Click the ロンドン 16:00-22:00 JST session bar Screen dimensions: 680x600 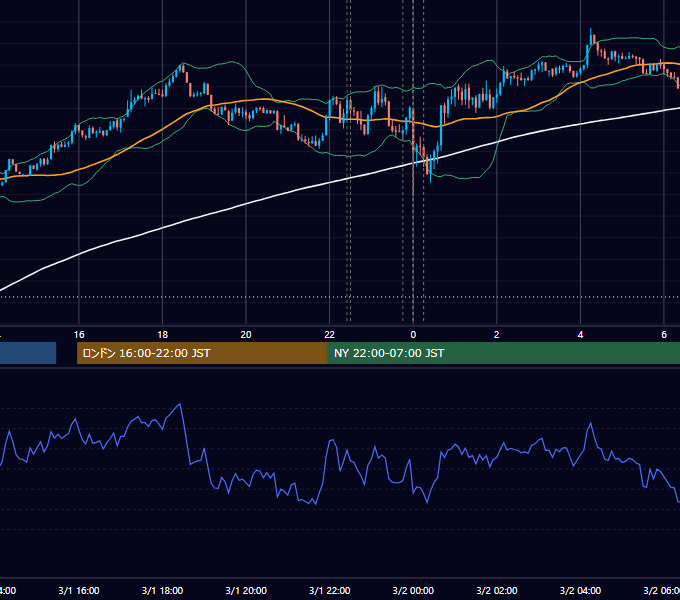coord(202,353)
